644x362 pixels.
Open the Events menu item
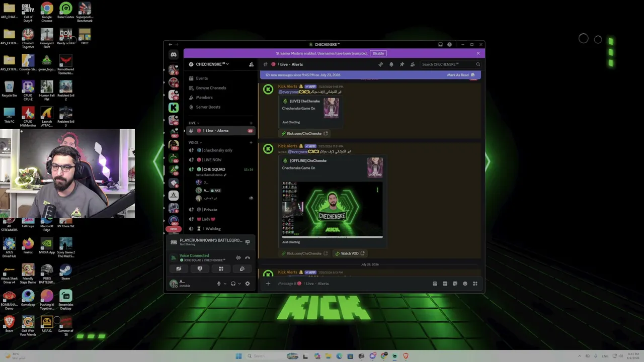[220, 78]
